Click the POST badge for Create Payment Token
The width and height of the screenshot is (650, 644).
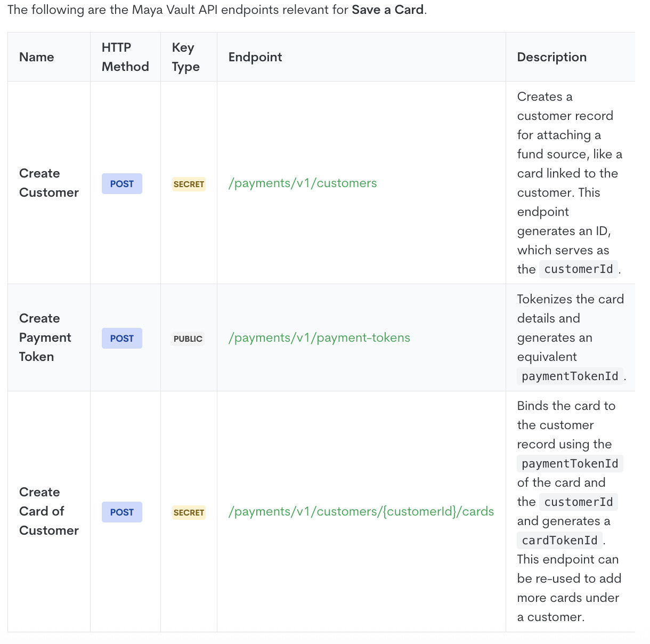coord(122,339)
